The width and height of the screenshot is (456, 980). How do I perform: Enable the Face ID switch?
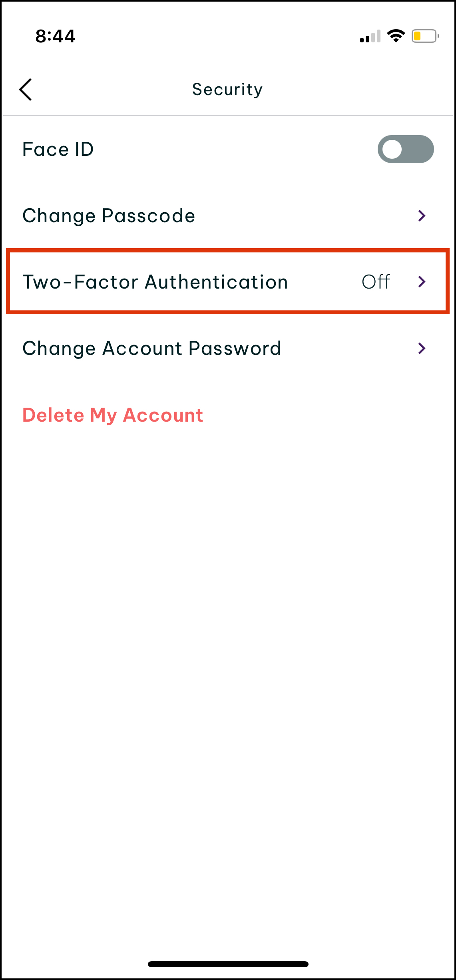point(405,149)
